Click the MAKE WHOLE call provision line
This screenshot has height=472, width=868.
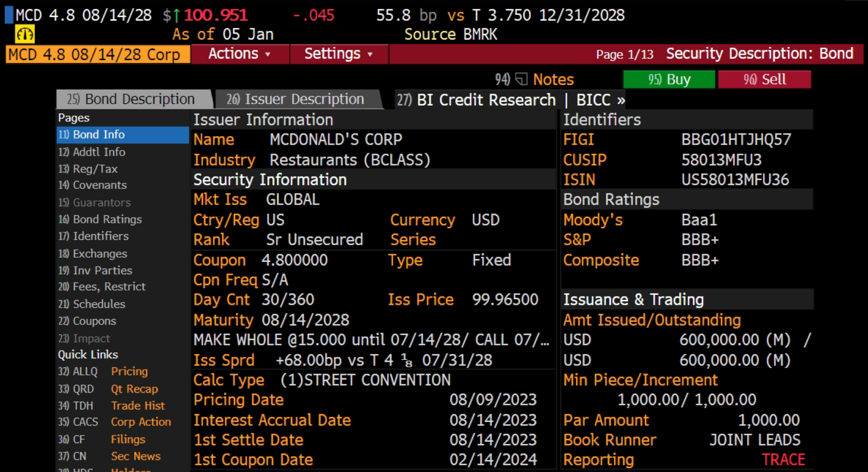371,340
